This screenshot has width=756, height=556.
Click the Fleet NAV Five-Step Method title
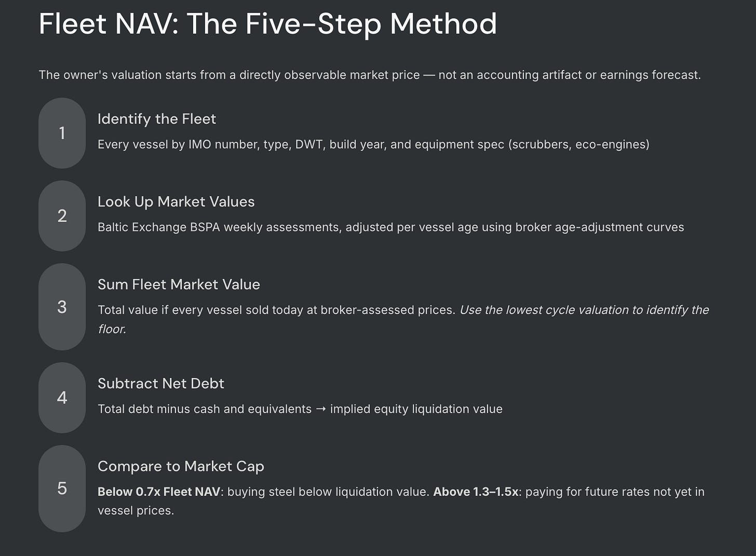tap(268, 24)
